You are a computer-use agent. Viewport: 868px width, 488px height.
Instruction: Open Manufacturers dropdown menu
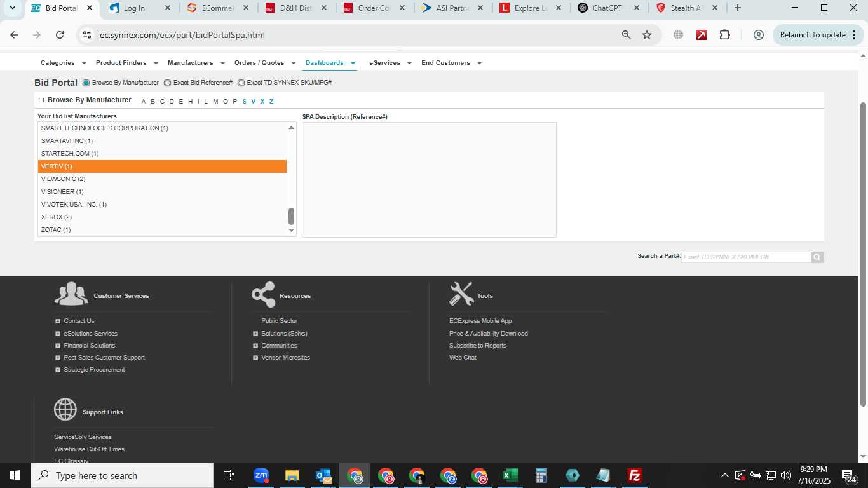tap(196, 63)
